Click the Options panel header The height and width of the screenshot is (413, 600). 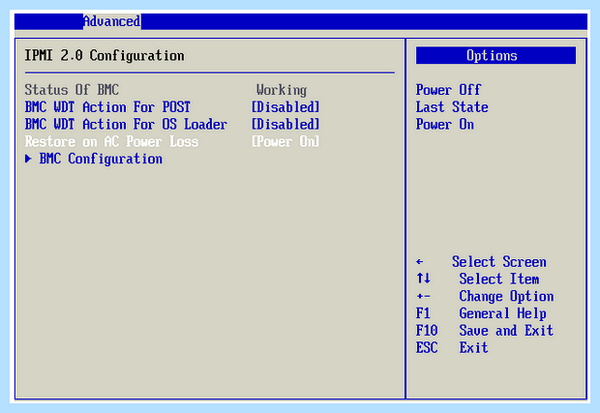pyautogui.click(x=496, y=56)
